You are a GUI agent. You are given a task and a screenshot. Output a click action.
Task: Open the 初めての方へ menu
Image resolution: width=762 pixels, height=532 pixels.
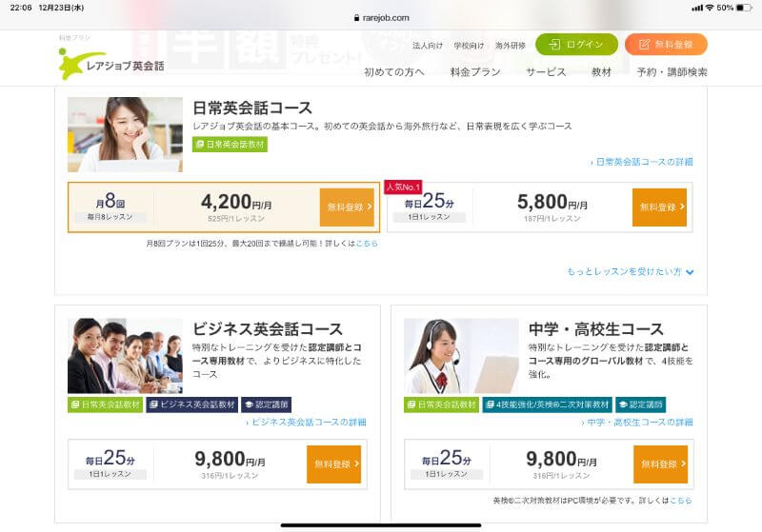point(394,72)
